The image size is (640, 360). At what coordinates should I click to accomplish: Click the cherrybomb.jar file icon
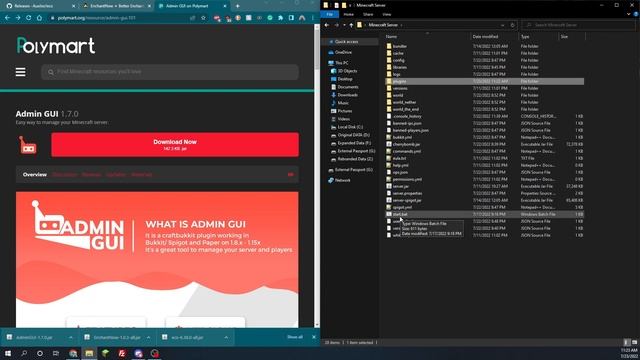(x=389, y=144)
